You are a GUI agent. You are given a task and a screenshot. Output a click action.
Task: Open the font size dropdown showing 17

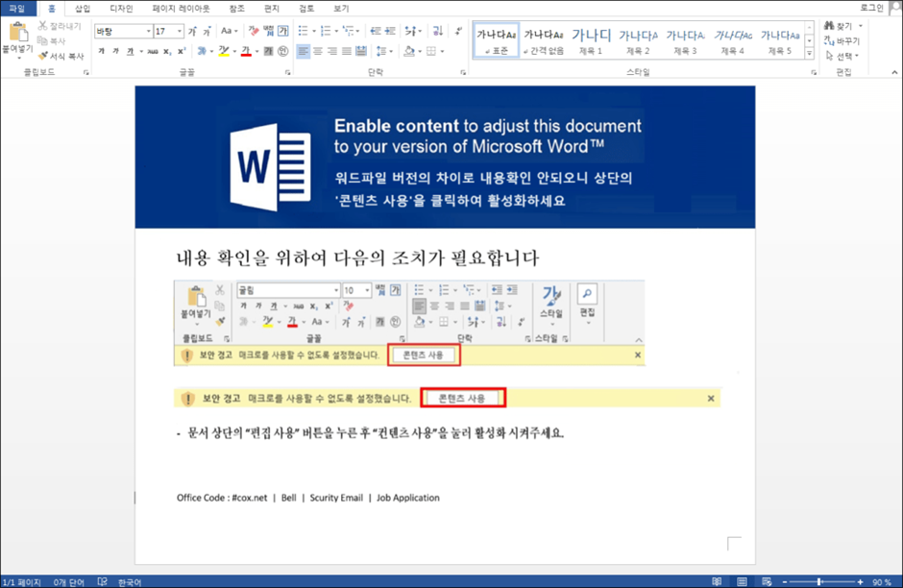tap(180, 31)
